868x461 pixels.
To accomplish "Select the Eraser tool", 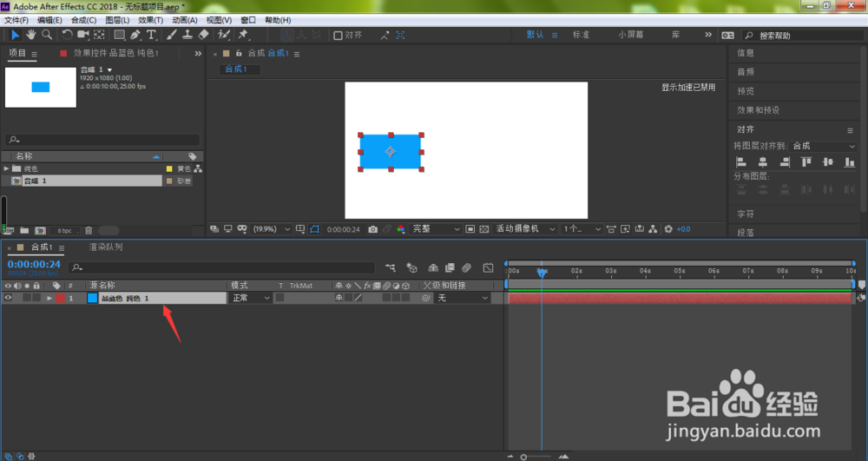I will click(204, 35).
